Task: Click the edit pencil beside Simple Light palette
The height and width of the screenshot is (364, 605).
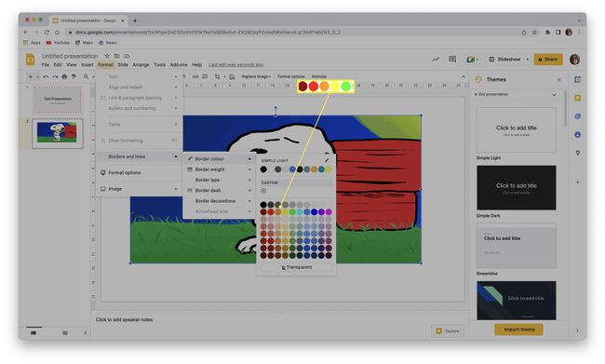Action: pyautogui.click(x=328, y=160)
